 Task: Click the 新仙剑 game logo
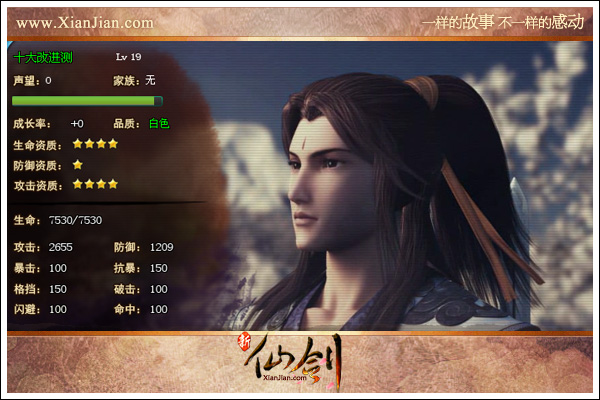tap(290, 361)
